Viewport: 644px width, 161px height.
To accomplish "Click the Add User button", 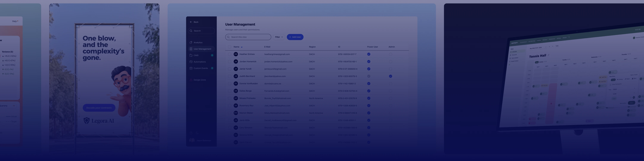I will (x=295, y=37).
